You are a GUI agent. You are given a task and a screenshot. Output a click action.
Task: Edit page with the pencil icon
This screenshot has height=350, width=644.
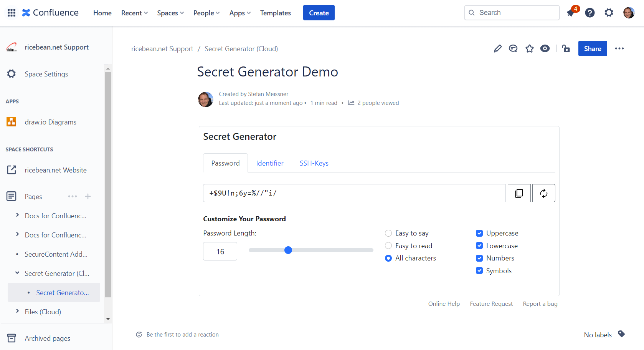pos(497,48)
